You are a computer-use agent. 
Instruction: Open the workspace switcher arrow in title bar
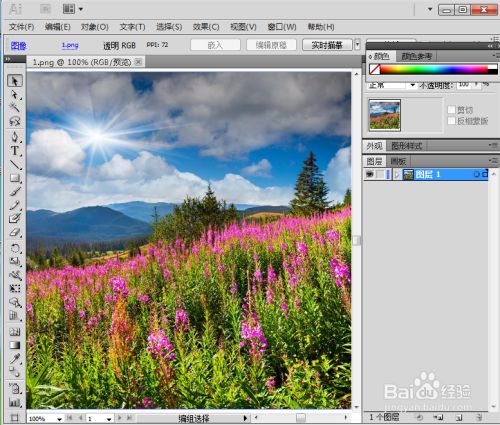430,9
